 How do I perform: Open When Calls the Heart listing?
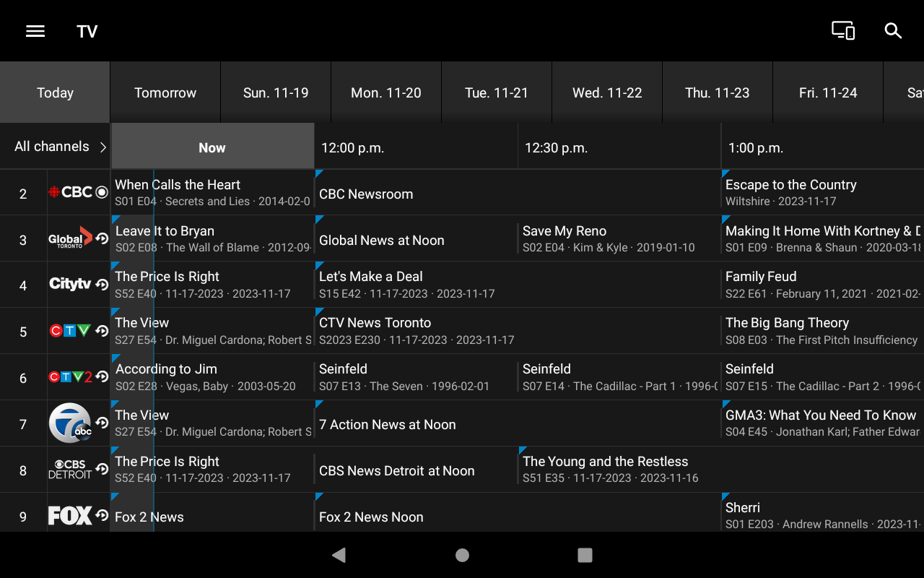(212, 192)
